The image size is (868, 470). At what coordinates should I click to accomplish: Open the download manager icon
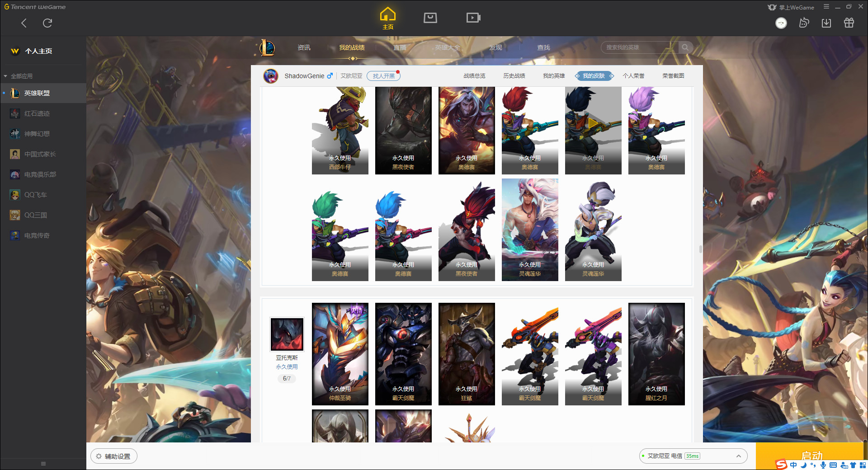[x=826, y=23]
